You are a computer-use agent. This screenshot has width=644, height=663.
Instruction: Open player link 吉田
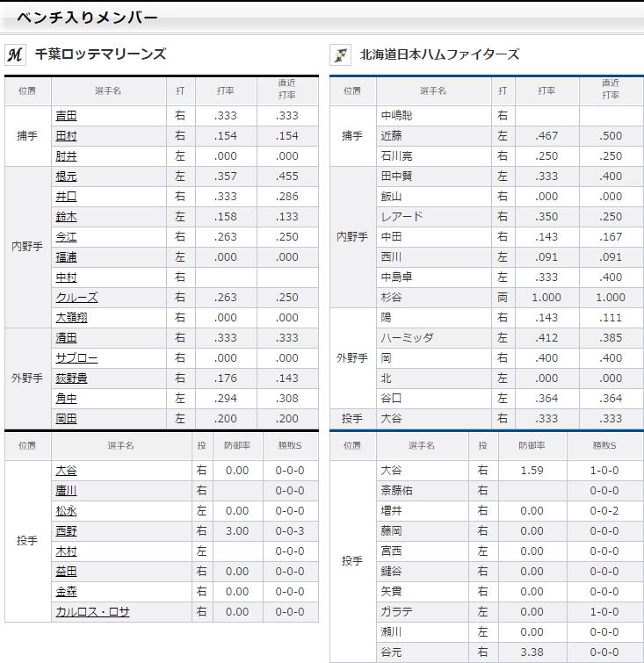click(67, 116)
